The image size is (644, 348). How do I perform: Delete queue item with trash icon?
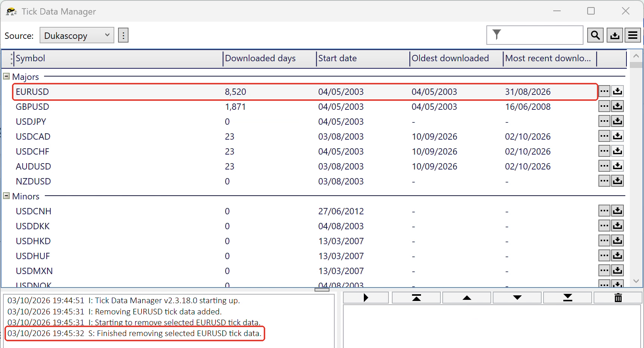pyautogui.click(x=618, y=298)
